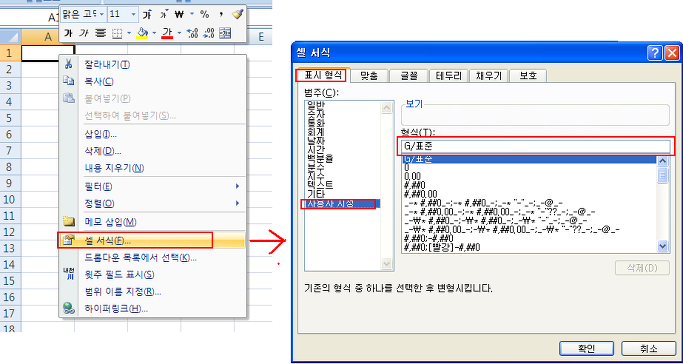Click the 취소 button

coord(648,348)
